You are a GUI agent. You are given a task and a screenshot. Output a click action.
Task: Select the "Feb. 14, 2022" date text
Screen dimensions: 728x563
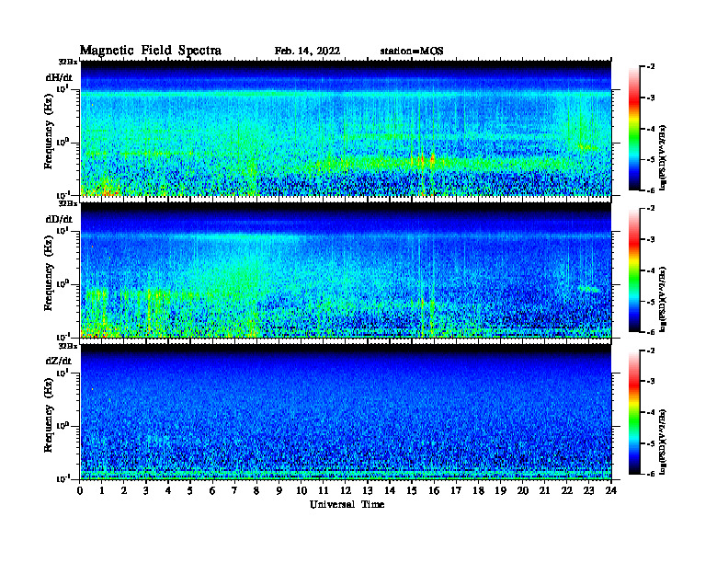pos(307,52)
